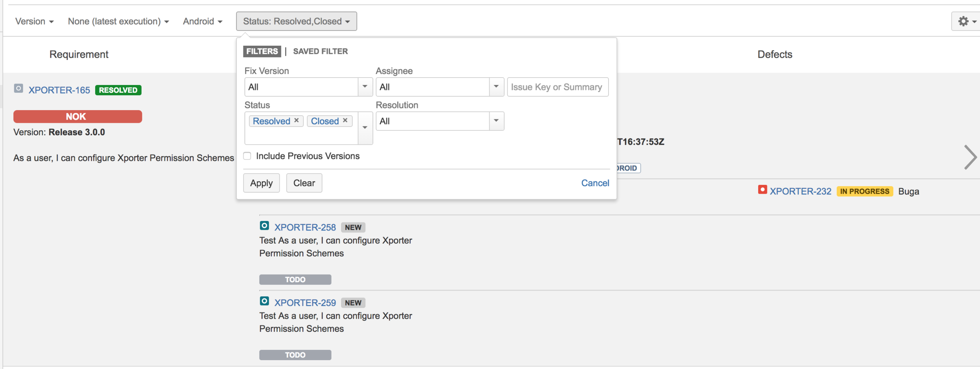Click the Requirement column header

coord(79,55)
